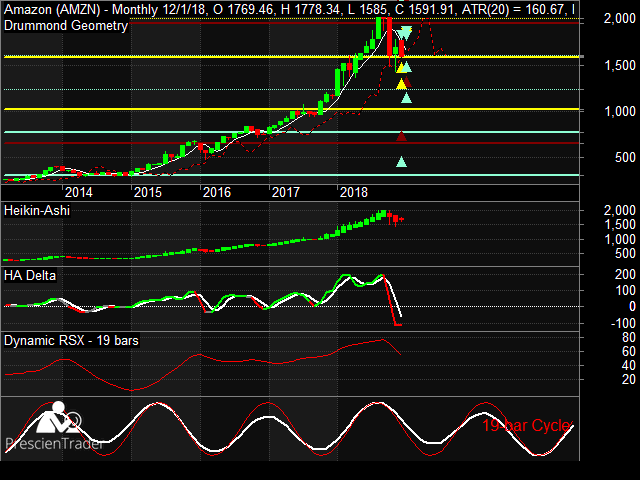The width and height of the screenshot is (640, 480).
Task: Click the latest red candle in Heikin-Ashi panel
Action: pyautogui.click(x=402, y=220)
